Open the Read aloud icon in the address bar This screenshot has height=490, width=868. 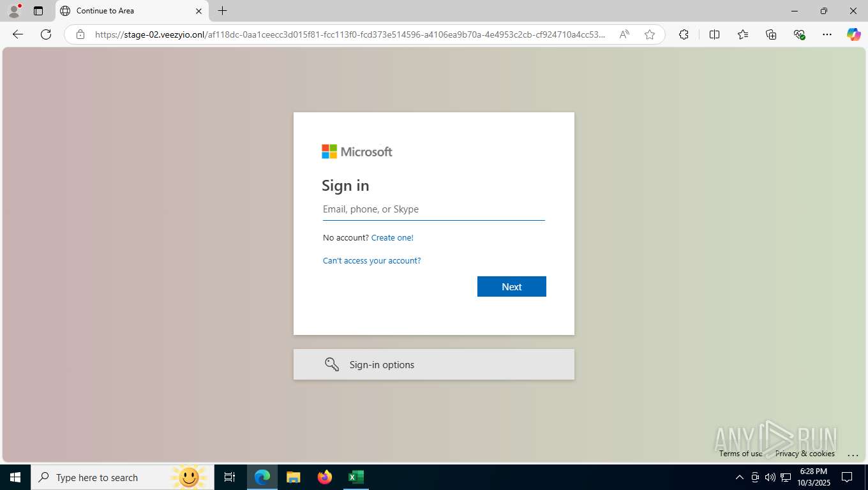pyautogui.click(x=624, y=34)
